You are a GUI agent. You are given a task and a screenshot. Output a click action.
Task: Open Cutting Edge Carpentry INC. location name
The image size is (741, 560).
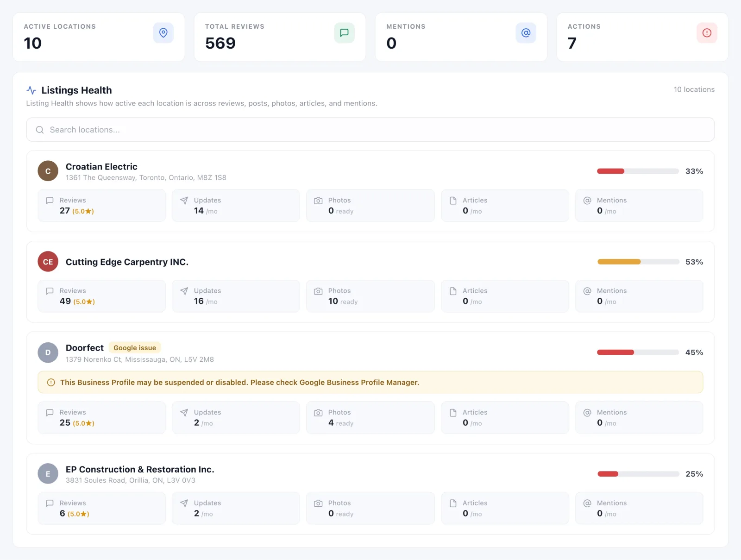[127, 262]
